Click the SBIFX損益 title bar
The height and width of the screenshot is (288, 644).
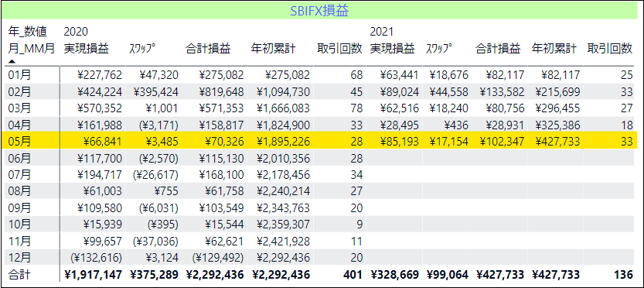click(319, 11)
